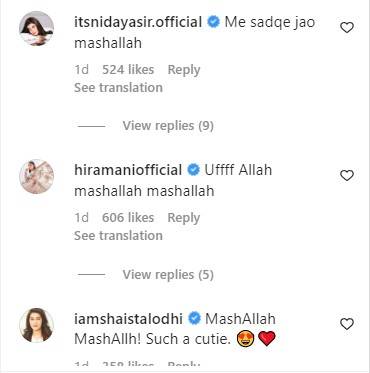View the 606 likes list

(x=128, y=218)
